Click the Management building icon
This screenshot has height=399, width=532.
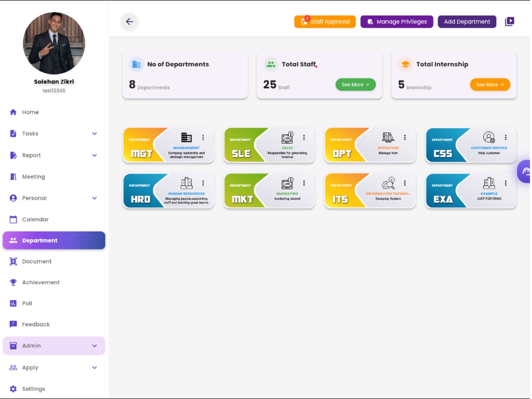click(x=186, y=137)
